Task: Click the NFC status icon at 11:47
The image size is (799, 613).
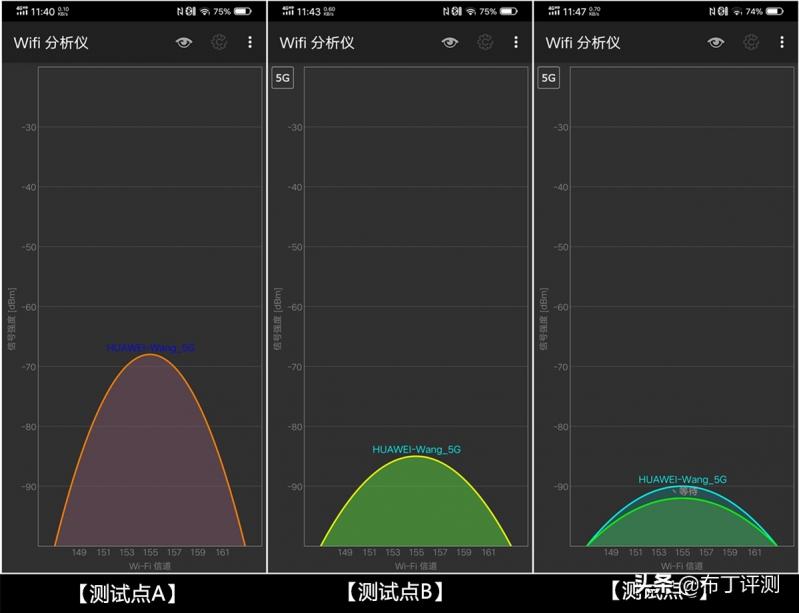Action: [712, 11]
